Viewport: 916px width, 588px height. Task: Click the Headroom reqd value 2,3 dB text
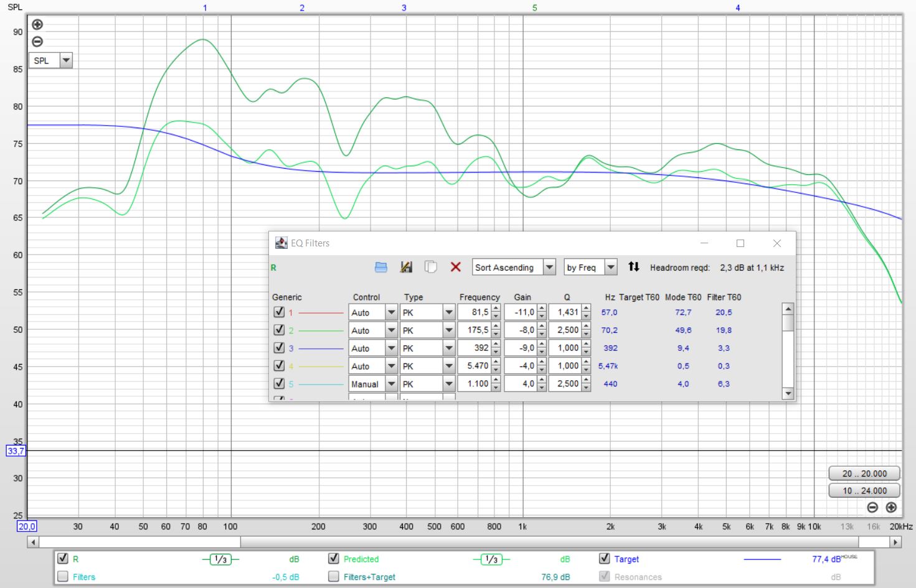pos(752,268)
